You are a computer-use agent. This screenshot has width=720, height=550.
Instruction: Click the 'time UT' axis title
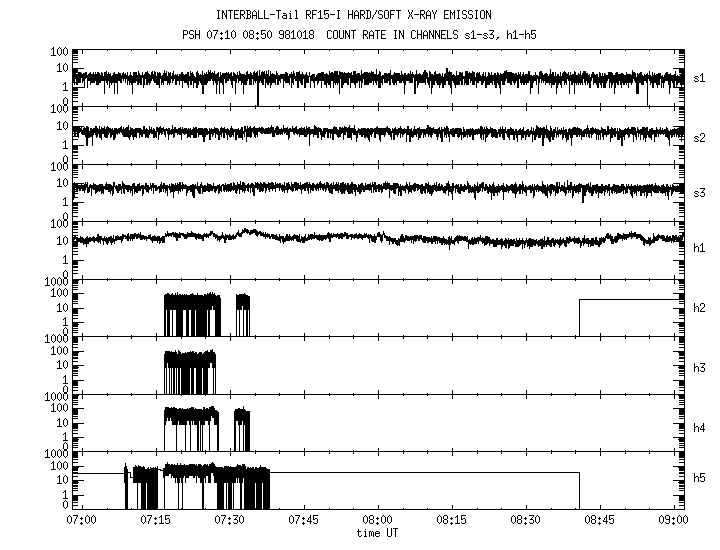coord(377,533)
